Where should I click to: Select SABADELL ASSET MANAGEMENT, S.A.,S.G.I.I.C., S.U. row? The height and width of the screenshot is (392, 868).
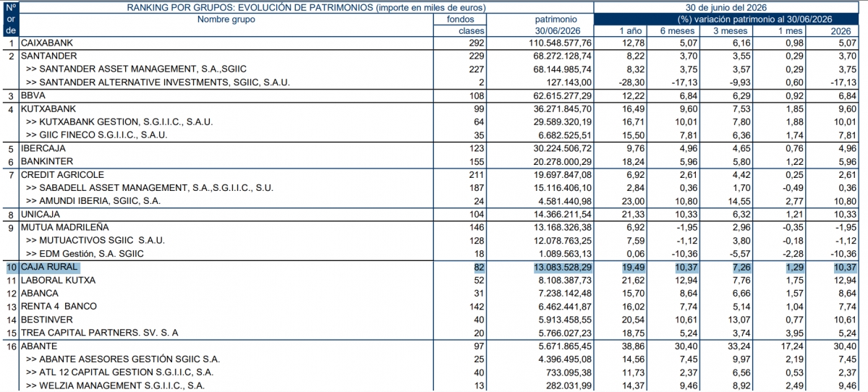[149, 188]
